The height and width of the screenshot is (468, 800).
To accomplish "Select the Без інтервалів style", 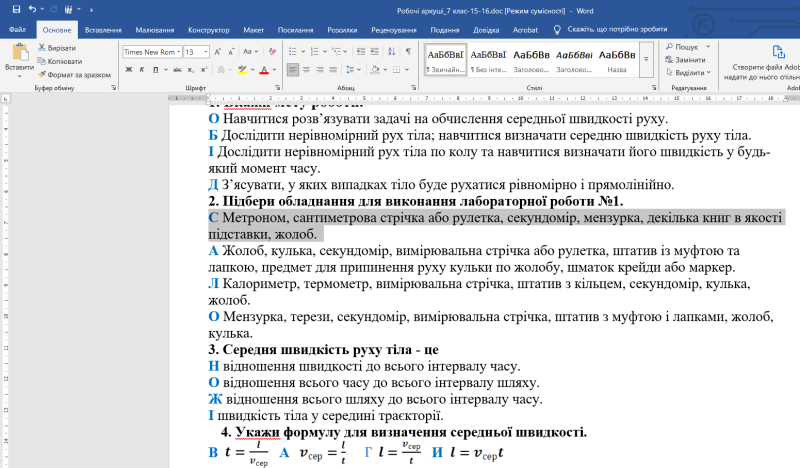I will 488,60.
